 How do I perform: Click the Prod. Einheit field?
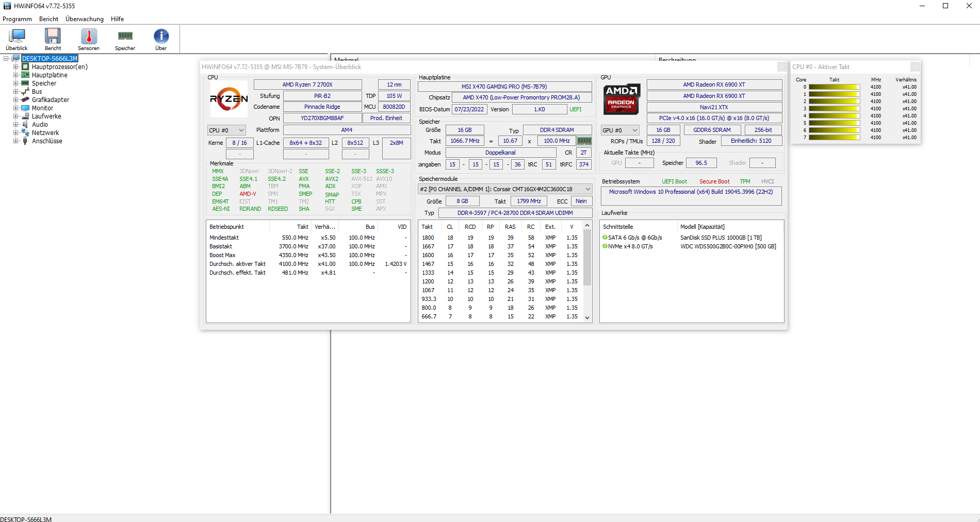386,118
